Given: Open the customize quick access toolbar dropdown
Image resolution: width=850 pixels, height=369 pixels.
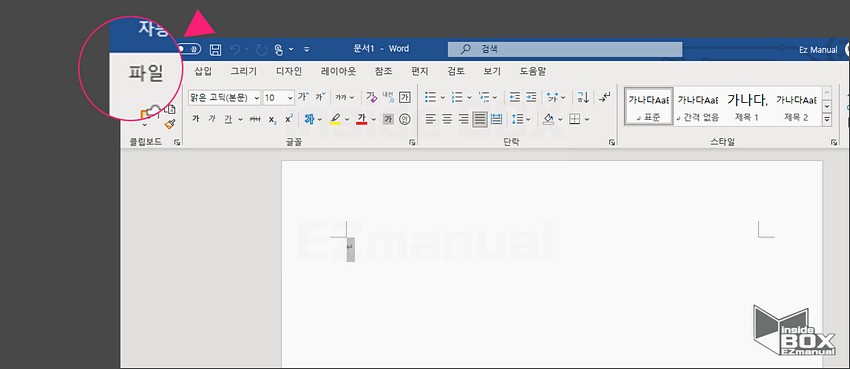Looking at the screenshot, I should pos(306,49).
